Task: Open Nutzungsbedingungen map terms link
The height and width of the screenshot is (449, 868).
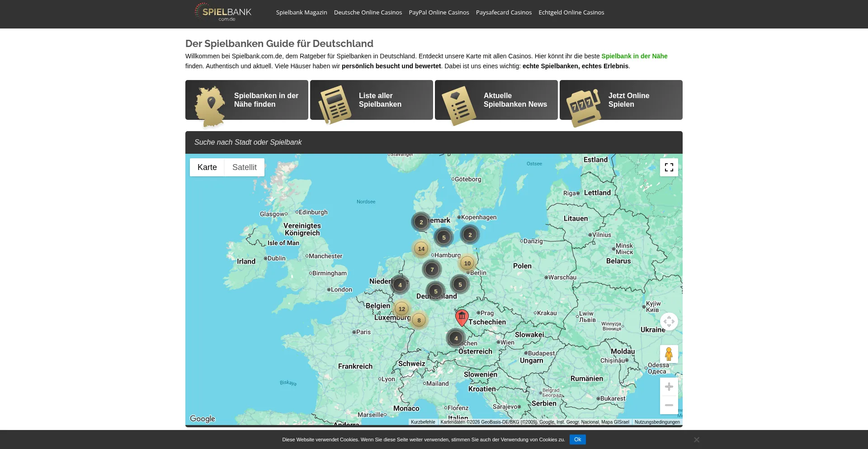Action: point(657,422)
